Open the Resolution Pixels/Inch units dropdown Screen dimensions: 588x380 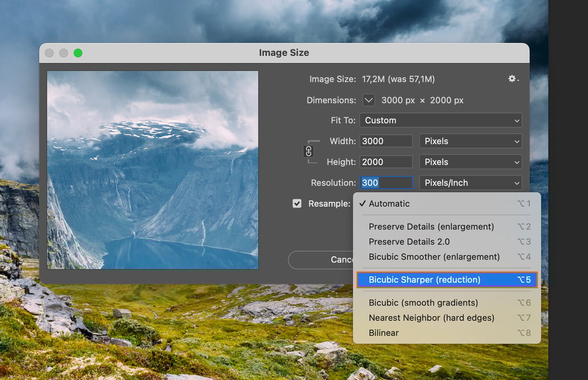[470, 183]
